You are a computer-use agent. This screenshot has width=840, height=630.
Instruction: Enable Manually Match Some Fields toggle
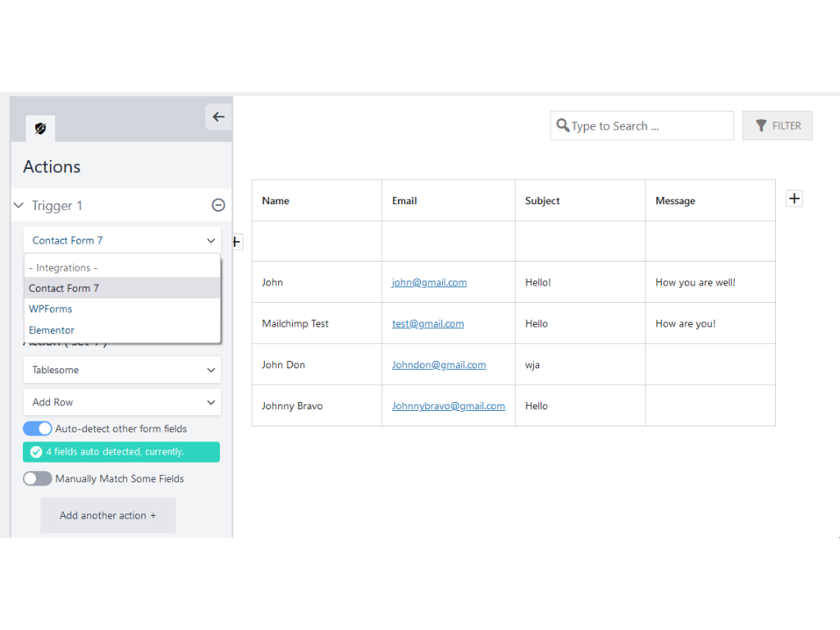coord(38,479)
